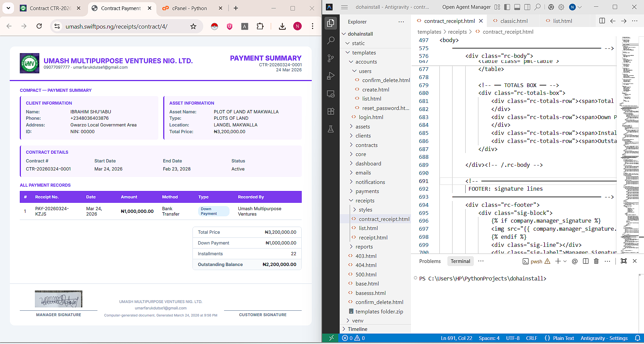The height and width of the screenshot is (344, 644).
Task: Navigate back in editor history
Action: 613,21
